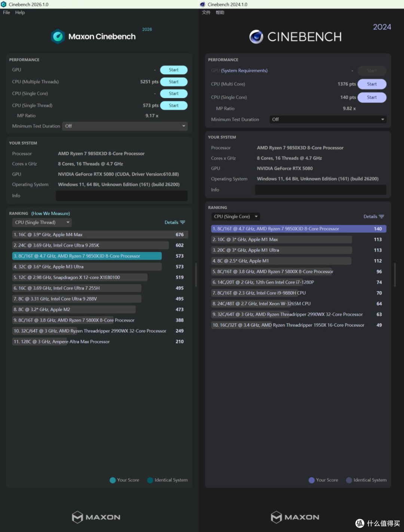Open File menu in Cinebench 2026
This screenshot has width=404, height=532.
pyautogui.click(x=6, y=12)
